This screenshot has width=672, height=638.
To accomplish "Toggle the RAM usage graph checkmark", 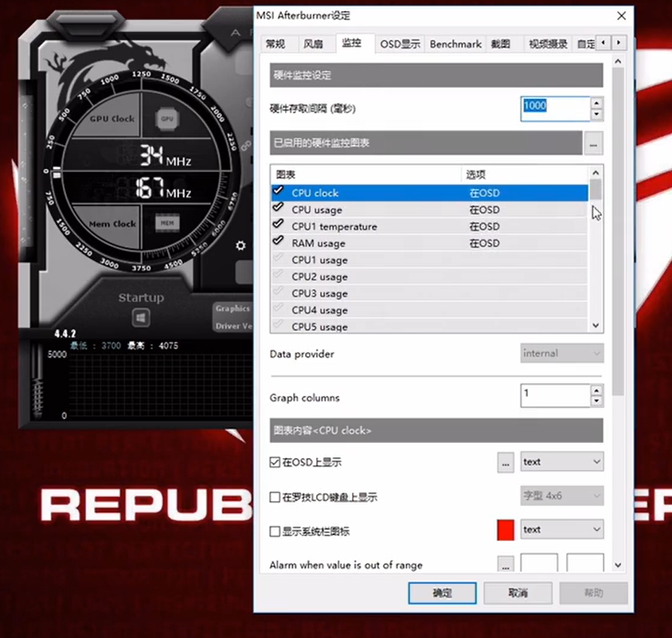I will [x=279, y=241].
